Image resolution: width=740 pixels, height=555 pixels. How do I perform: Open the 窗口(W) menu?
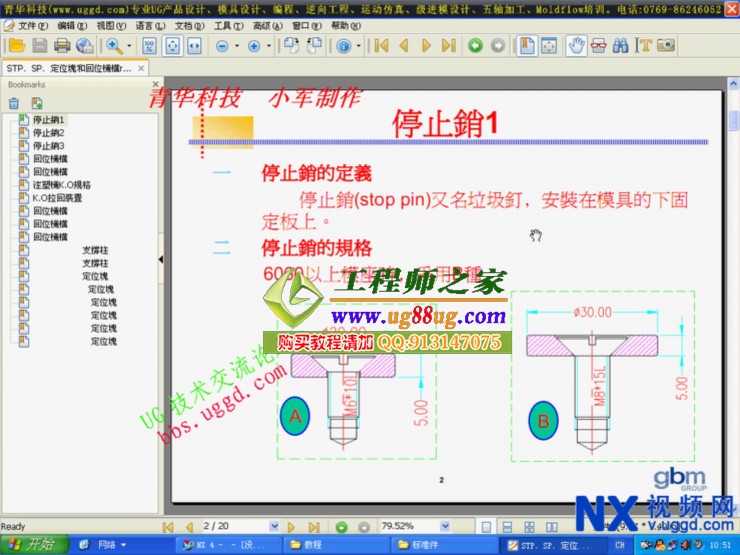coord(307,26)
